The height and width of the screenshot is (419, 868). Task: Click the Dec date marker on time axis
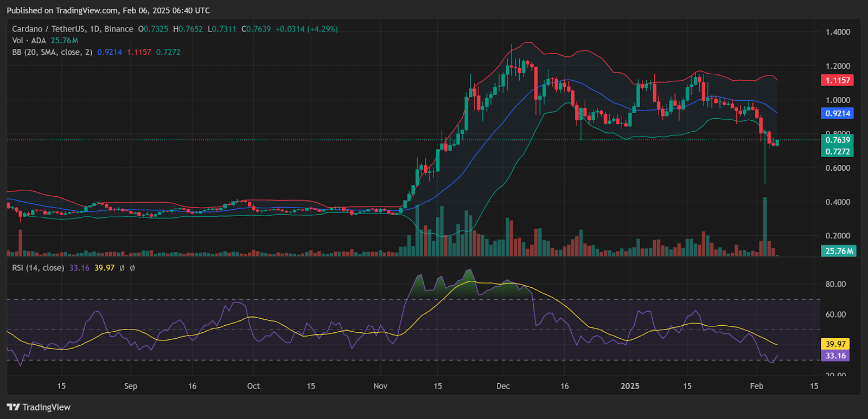[x=503, y=386]
